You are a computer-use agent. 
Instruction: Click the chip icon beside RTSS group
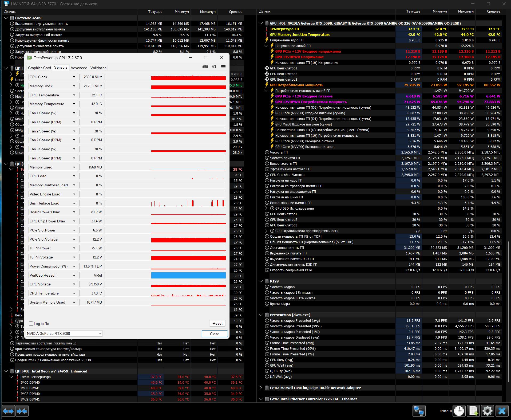[267, 281]
